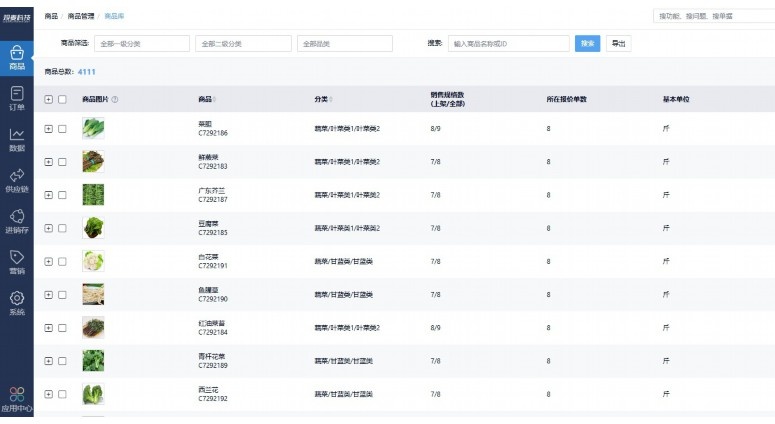
Task: Expand row C7292191 details
Action: (x=48, y=261)
